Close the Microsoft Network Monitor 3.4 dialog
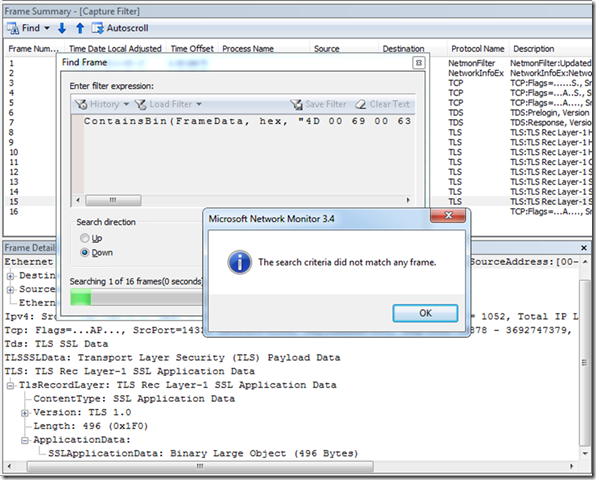The width and height of the screenshot is (596, 480). [448, 215]
